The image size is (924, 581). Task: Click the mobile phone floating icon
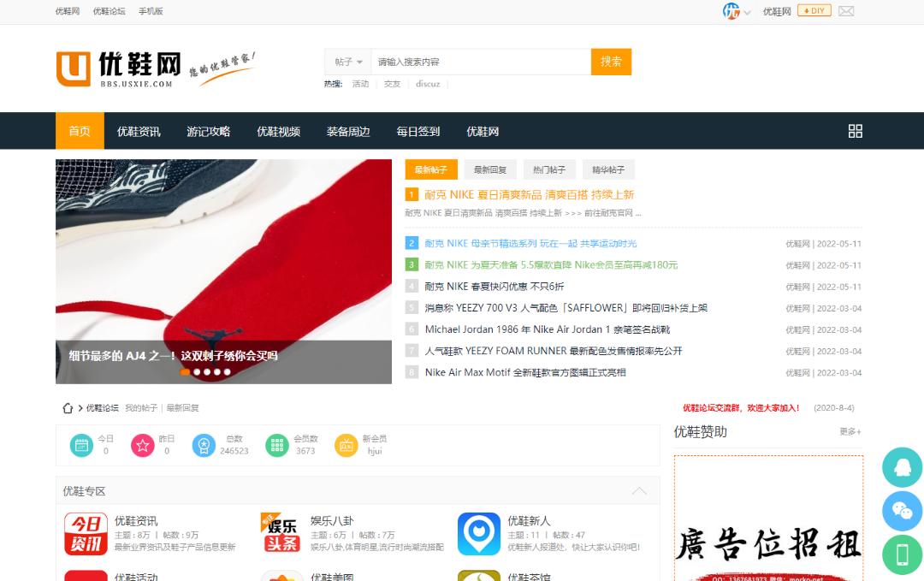click(902, 554)
